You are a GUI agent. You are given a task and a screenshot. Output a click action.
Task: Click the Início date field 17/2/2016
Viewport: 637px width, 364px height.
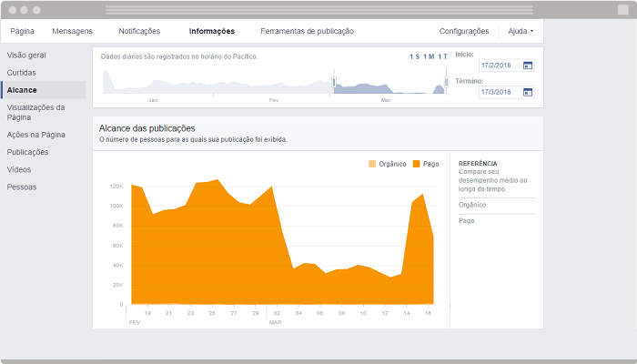[x=507, y=66]
